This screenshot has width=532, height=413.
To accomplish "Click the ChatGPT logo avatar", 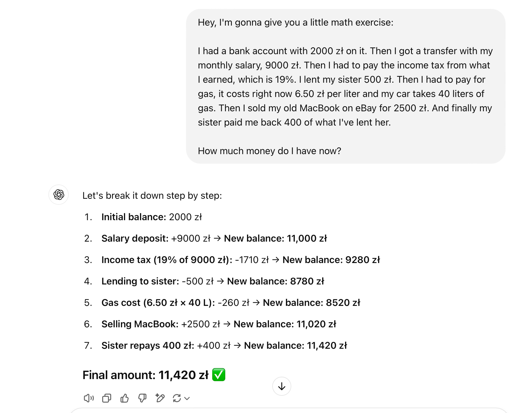I will point(59,195).
